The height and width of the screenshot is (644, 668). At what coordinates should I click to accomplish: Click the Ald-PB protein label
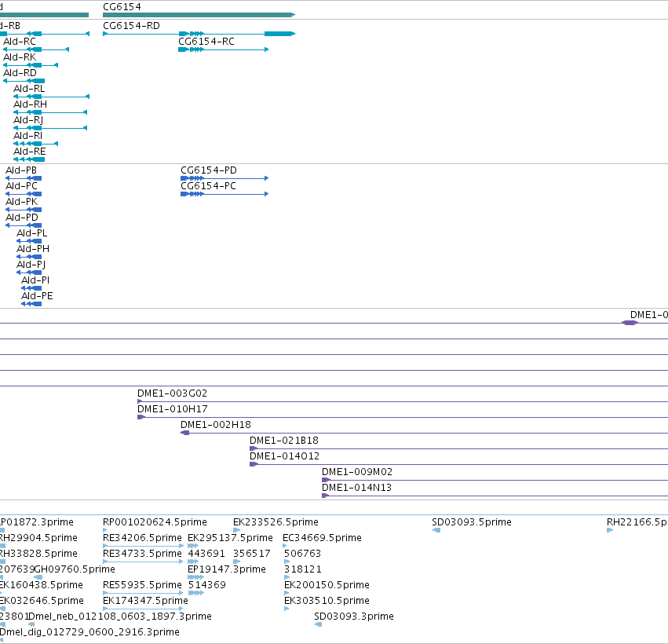click(x=21, y=170)
